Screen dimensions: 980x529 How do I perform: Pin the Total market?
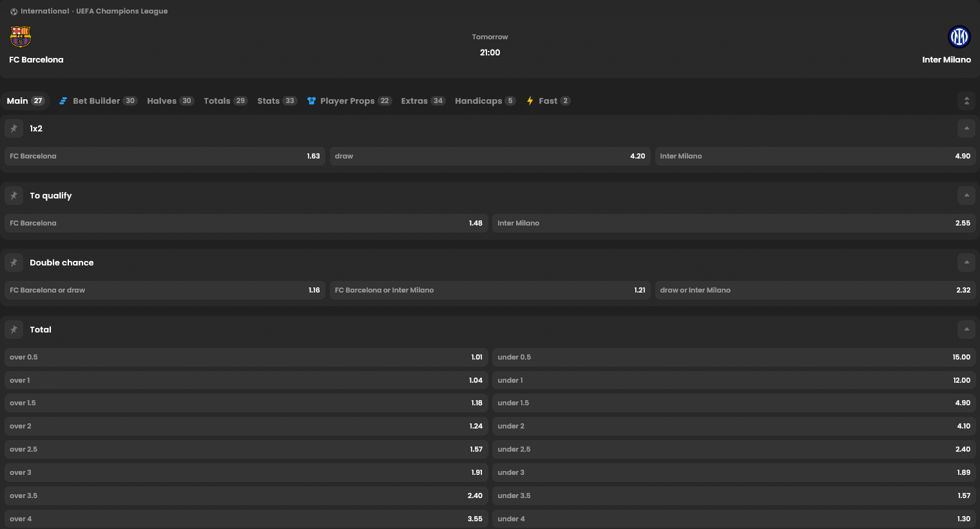tap(14, 329)
